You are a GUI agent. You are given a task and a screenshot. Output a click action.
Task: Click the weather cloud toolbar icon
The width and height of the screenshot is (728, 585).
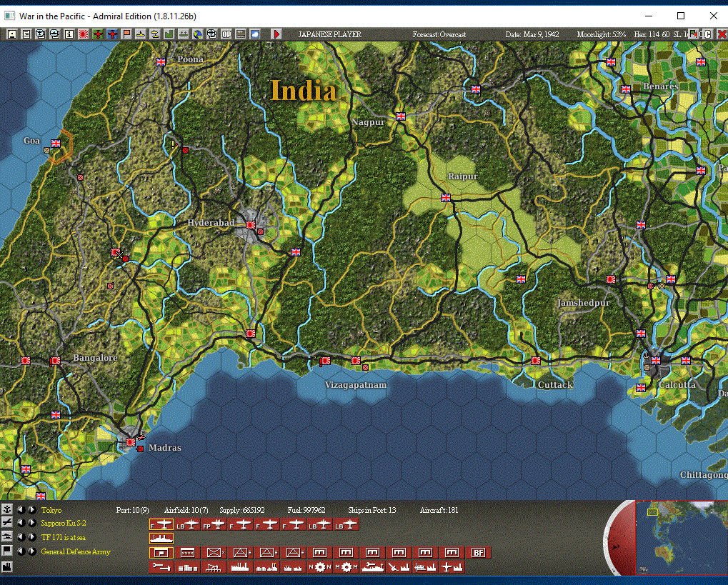coord(255,34)
